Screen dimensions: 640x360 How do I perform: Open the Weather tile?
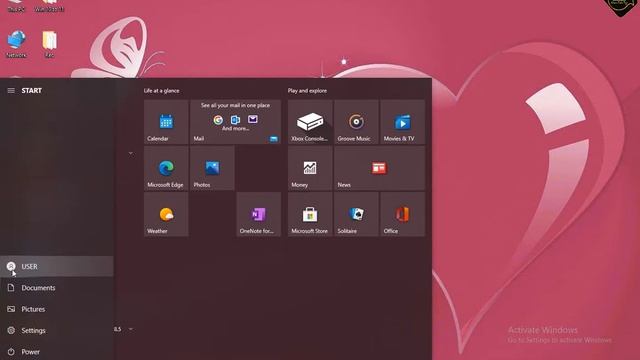point(166,214)
